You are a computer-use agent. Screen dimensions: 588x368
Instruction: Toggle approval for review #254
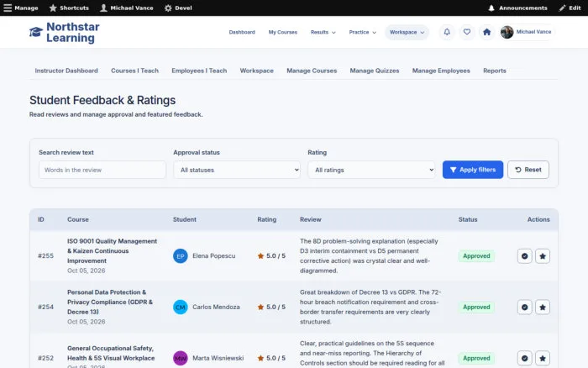(525, 308)
